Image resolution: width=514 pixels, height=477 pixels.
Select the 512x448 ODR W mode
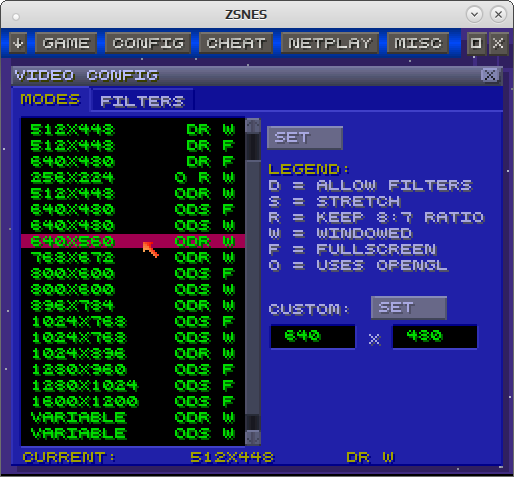tap(133, 193)
